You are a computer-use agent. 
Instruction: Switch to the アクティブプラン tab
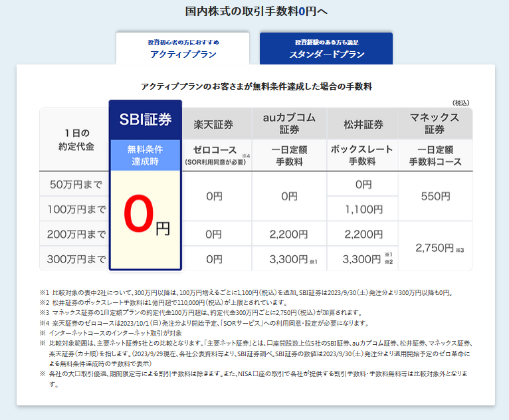point(183,49)
